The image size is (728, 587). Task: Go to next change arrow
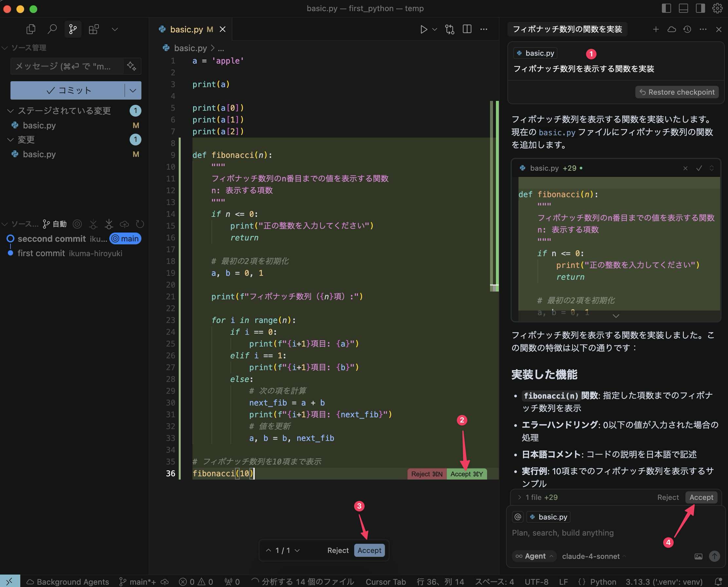(297, 550)
